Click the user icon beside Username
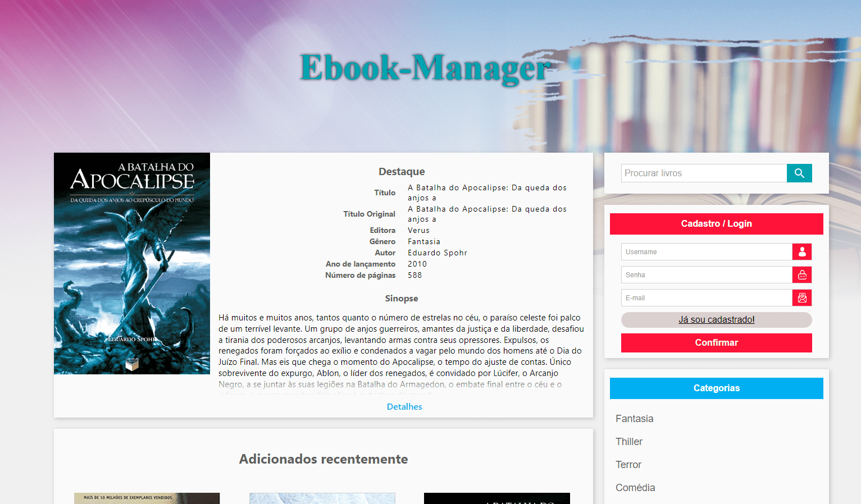861x504 pixels. [x=802, y=252]
